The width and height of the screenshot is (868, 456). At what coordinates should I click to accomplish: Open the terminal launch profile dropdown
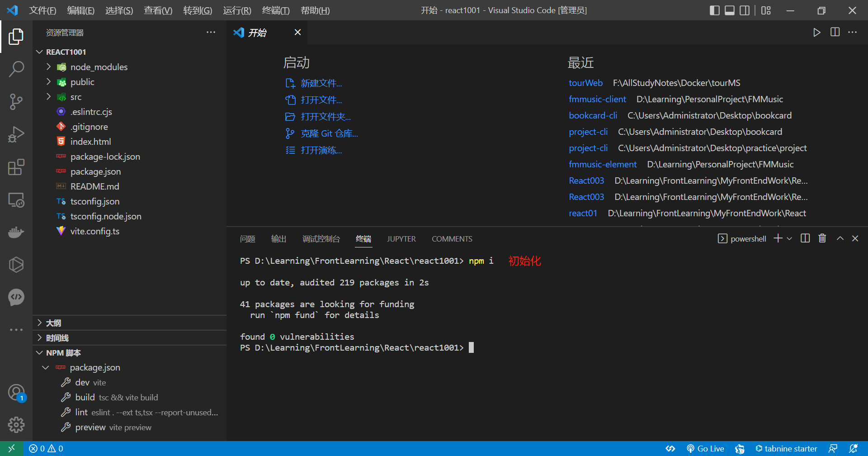click(789, 238)
